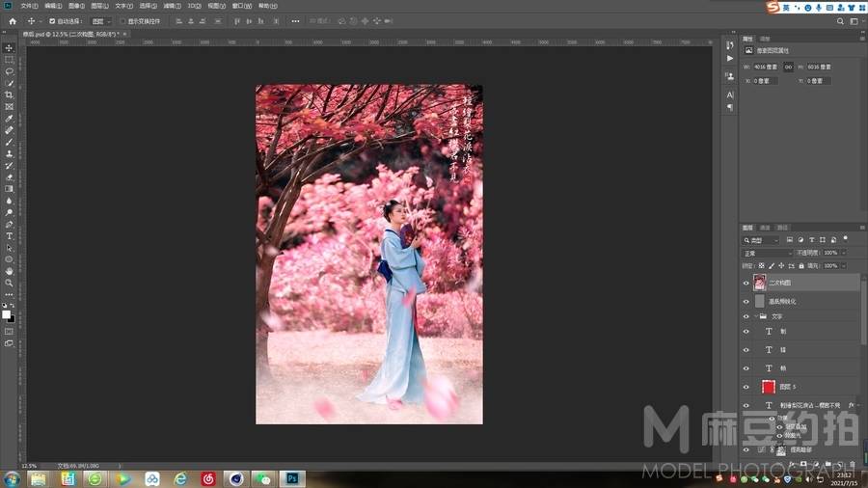Select the Lasso tool
Screen dimensions: 868x488
(x=9, y=71)
